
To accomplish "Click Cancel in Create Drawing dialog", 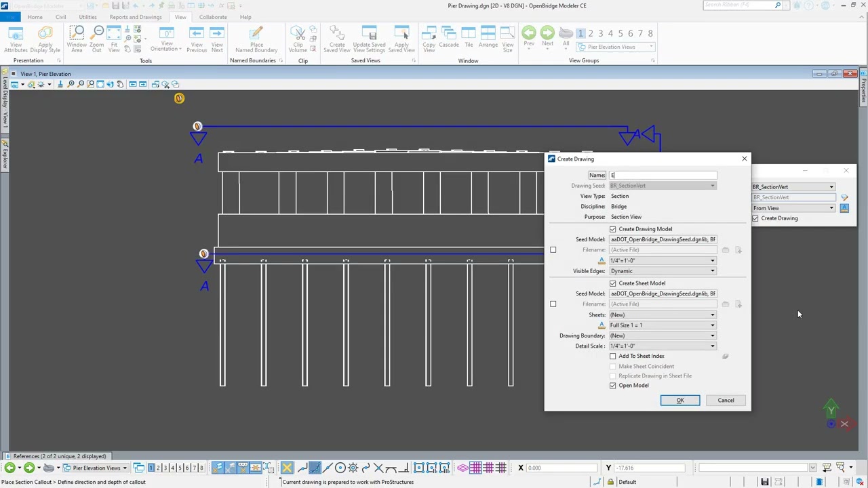I will tap(726, 400).
